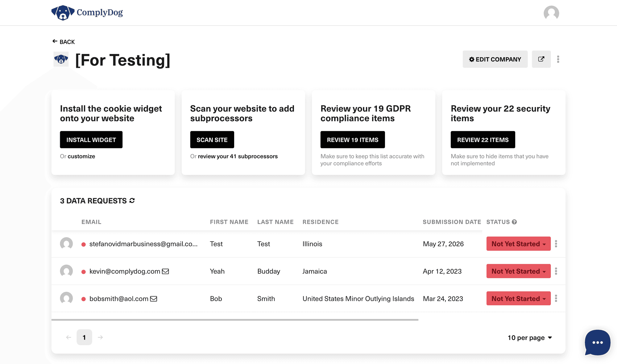Open the row options menu for Bob Smith request
Viewport: 617px width, 364px height.
(556, 298)
